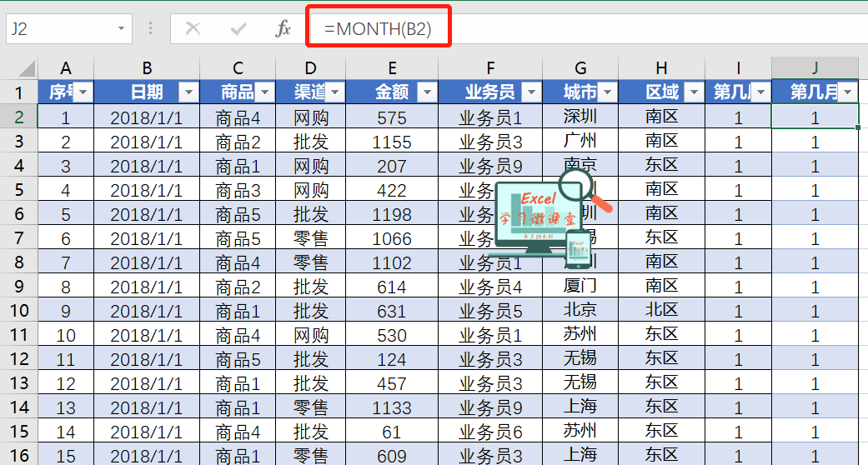The width and height of the screenshot is (868, 465).
Task: Click the 日期 header cell
Action: [147, 92]
